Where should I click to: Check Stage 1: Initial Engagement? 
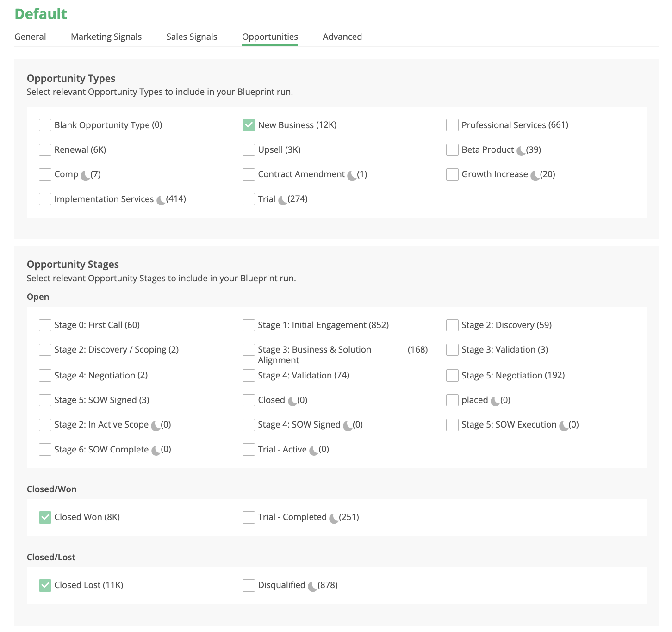point(249,325)
